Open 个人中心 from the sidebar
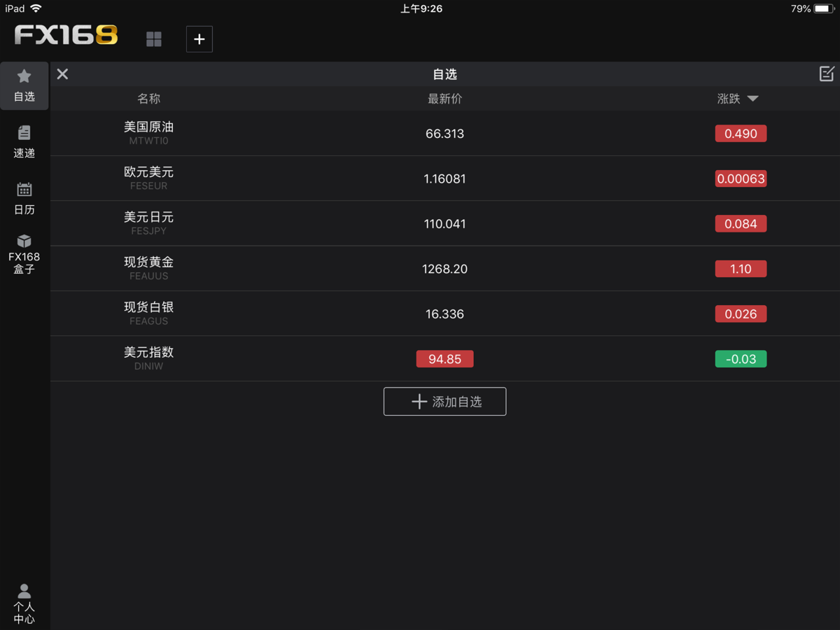Image resolution: width=840 pixels, height=630 pixels. (x=24, y=603)
